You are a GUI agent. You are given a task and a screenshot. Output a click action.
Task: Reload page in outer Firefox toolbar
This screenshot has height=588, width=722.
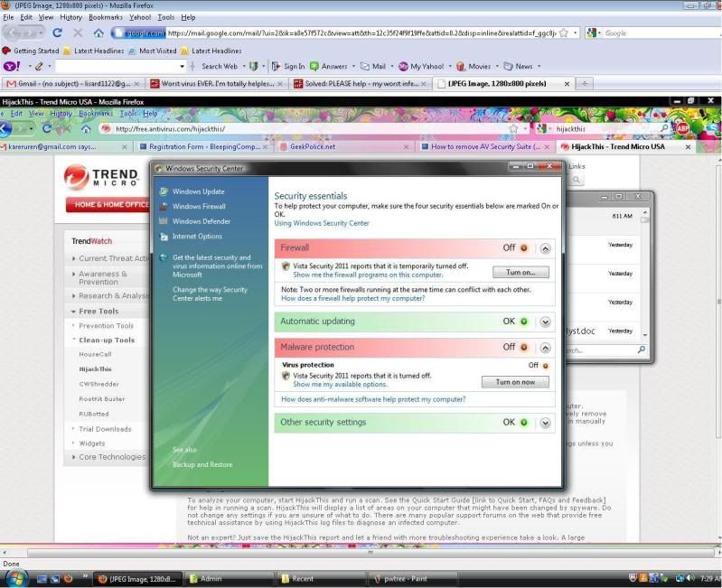click(57, 33)
